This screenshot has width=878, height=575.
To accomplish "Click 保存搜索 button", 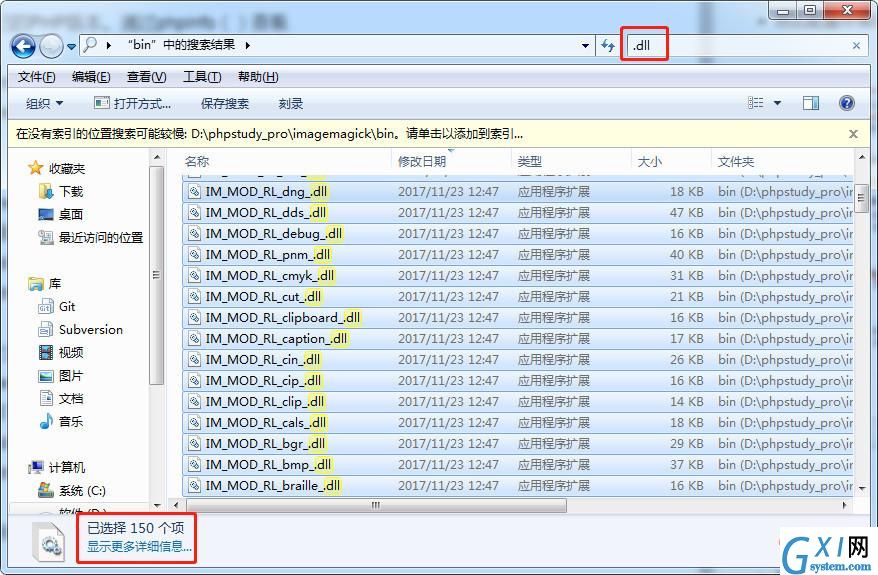I will coord(225,104).
